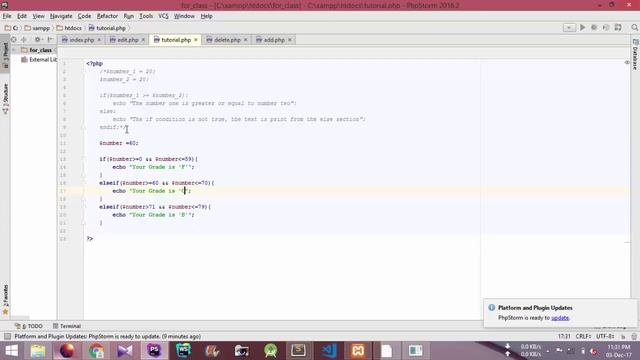Screen dimensions: 640x360
Task: Open PhpStorm from the taskbar
Action: [x=154, y=351]
